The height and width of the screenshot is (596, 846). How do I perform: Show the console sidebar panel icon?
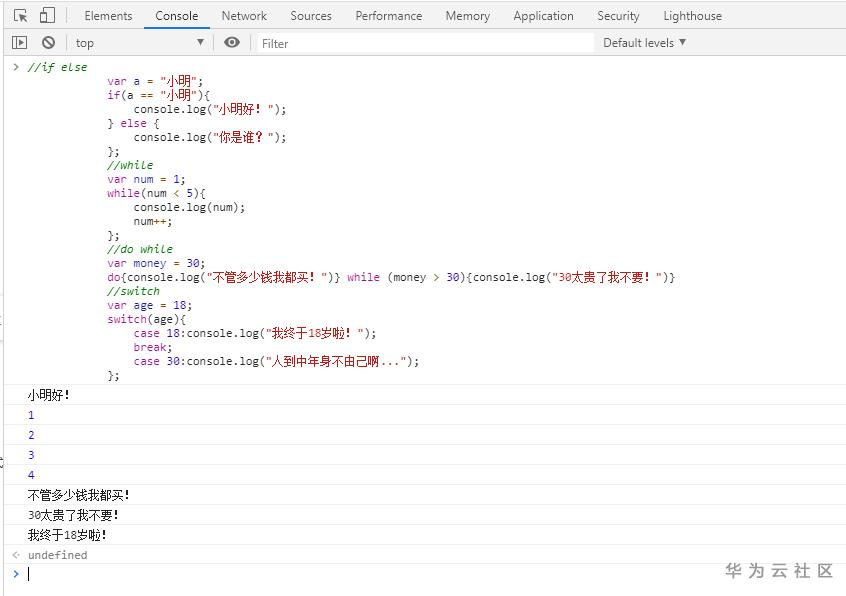[x=19, y=43]
